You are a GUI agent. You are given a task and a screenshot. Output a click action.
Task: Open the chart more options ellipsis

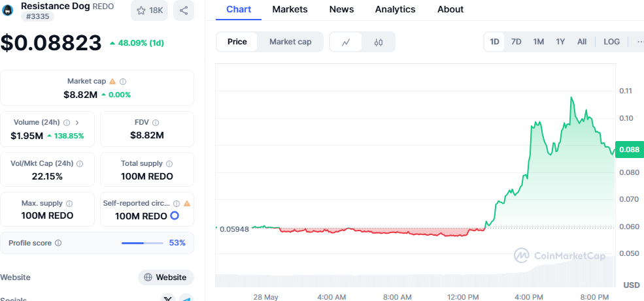[x=639, y=42]
